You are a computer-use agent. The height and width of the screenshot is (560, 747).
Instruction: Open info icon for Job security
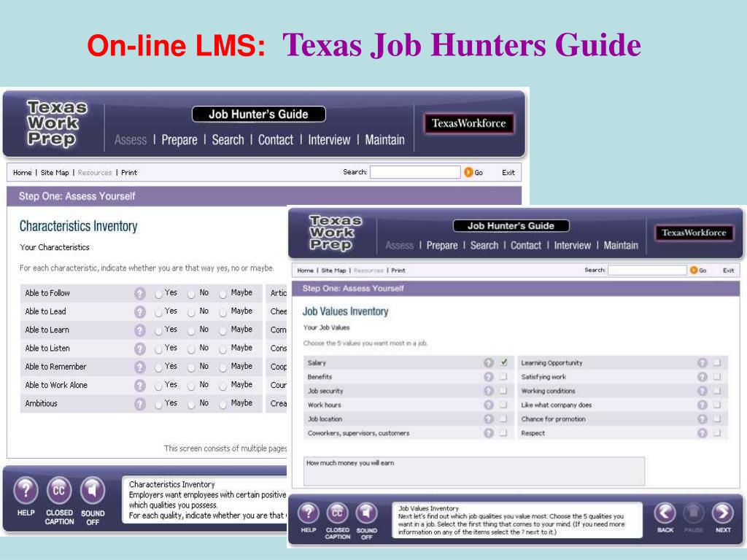(x=488, y=391)
